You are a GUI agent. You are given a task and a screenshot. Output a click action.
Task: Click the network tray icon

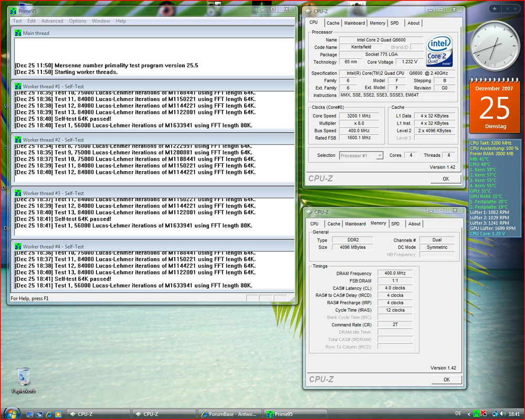(495, 414)
